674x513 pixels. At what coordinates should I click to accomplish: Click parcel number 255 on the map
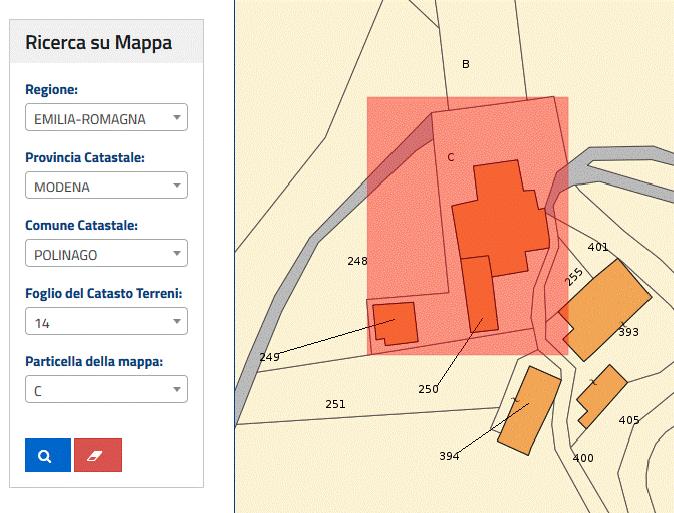pos(574,277)
